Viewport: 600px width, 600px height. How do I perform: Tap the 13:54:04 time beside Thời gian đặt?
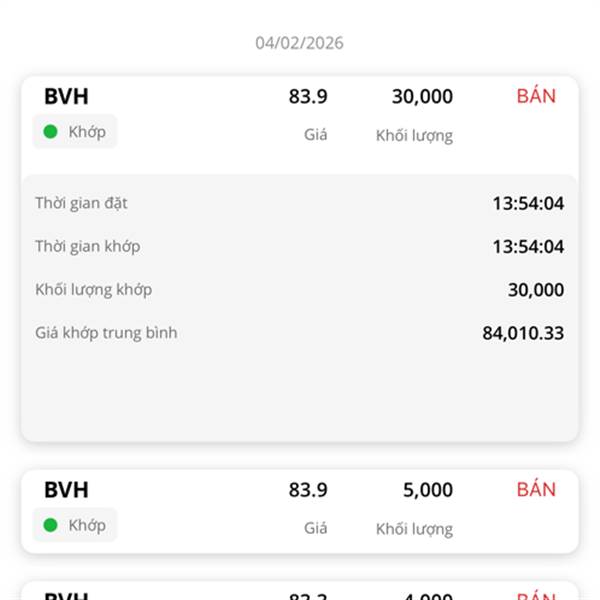pyautogui.click(x=528, y=204)
